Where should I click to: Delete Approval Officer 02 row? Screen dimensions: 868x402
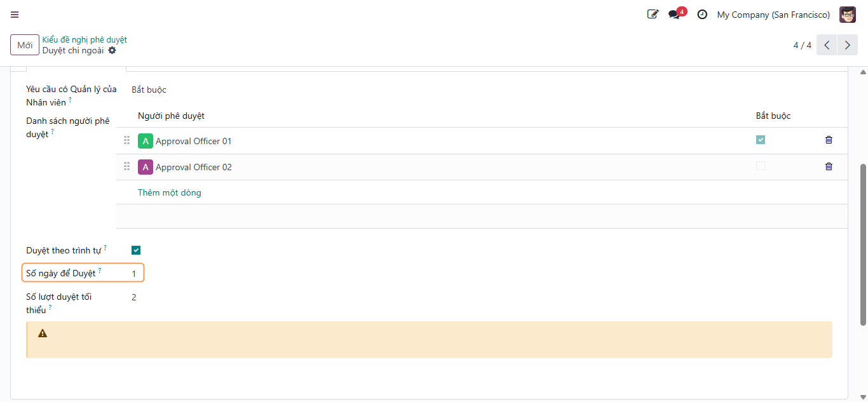[x=829, y=166]
